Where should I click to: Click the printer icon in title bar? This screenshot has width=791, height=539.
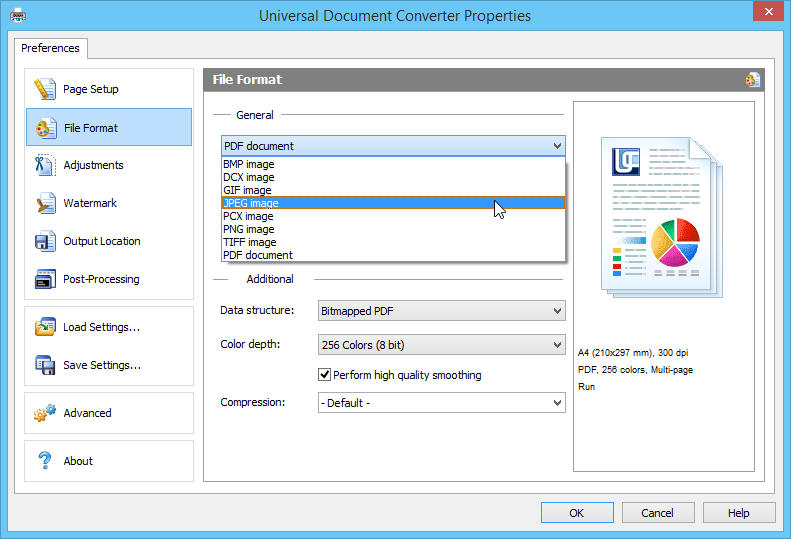(18, 15)
